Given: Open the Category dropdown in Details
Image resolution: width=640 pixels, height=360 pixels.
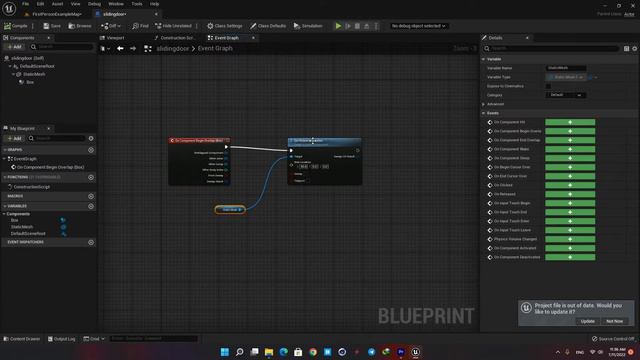Looking at the screenshot, I should 565,95.
